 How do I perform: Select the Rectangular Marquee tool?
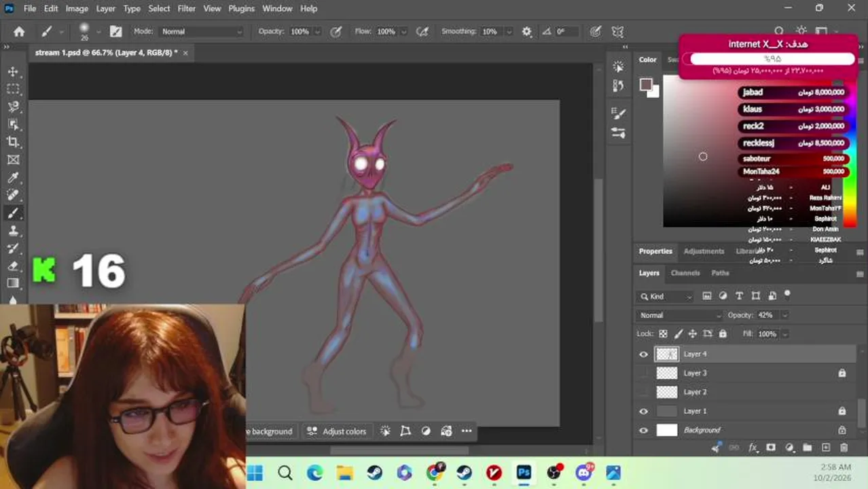[x=13, y=89]
